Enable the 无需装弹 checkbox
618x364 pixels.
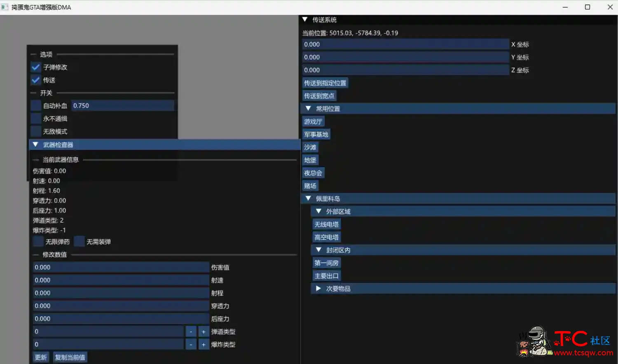pyautogui.click(x=80, y=242)
